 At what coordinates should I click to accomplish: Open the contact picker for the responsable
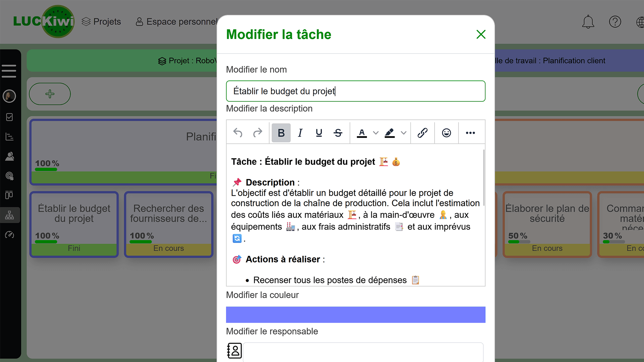tap(234, 351)
